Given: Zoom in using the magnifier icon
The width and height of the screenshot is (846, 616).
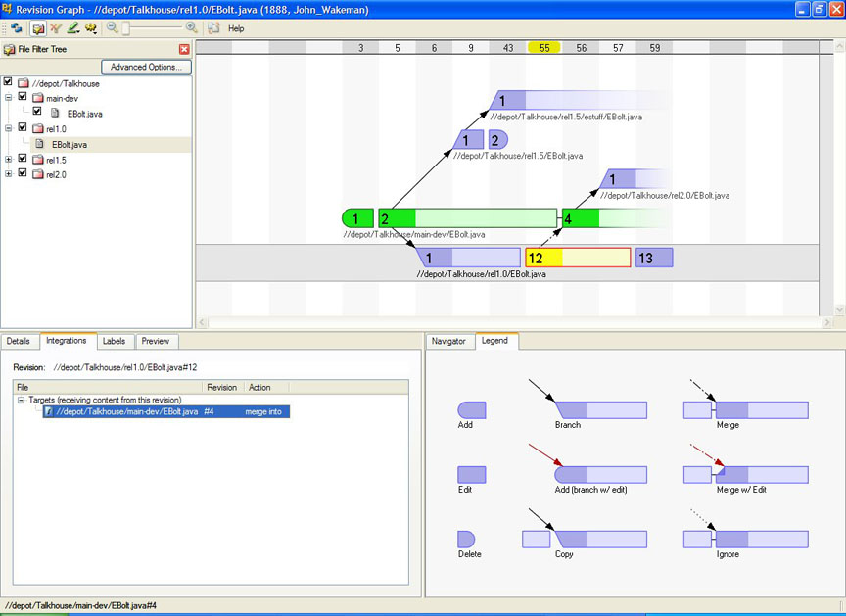Looking at the screenshot, I should click(190, 27).
